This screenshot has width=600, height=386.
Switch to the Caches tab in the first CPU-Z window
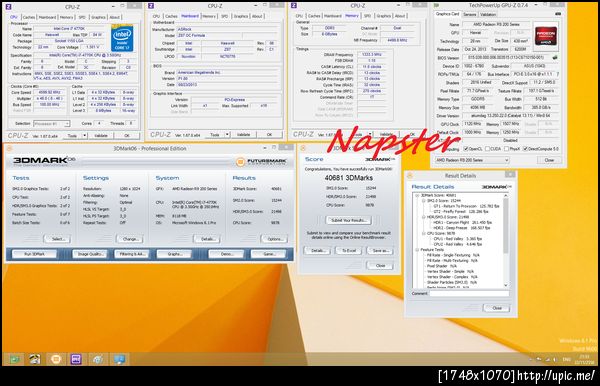[29, 17]
